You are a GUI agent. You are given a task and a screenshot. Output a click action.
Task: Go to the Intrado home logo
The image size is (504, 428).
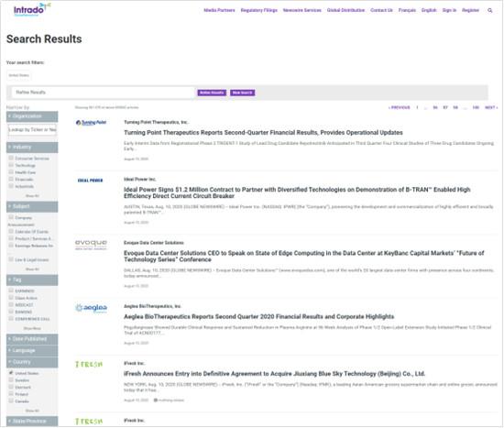(32, 10)
